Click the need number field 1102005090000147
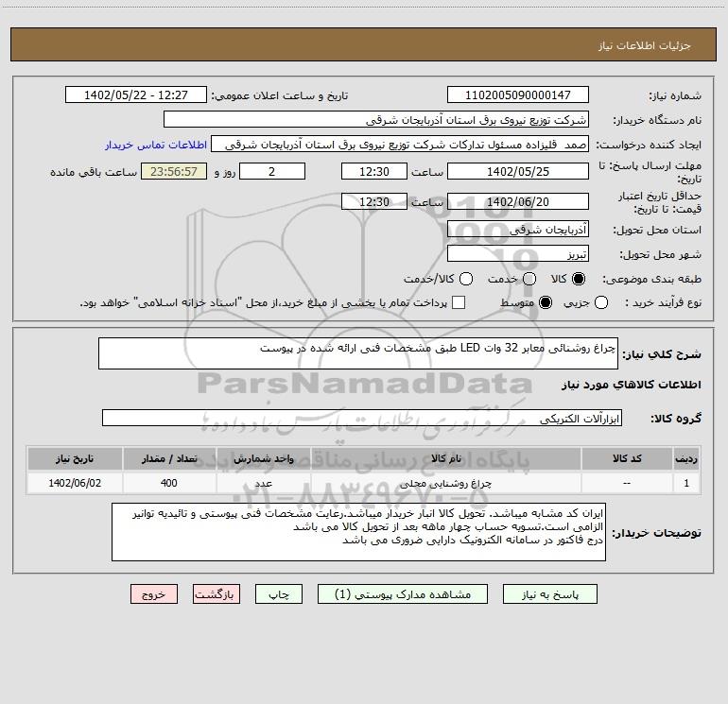Screen dimensions: 728x704 518,94
